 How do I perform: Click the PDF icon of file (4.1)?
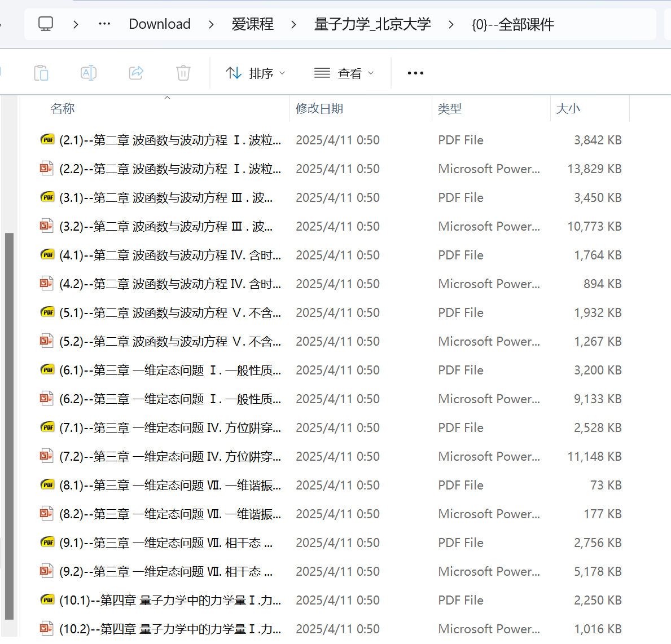pos(47,254)
